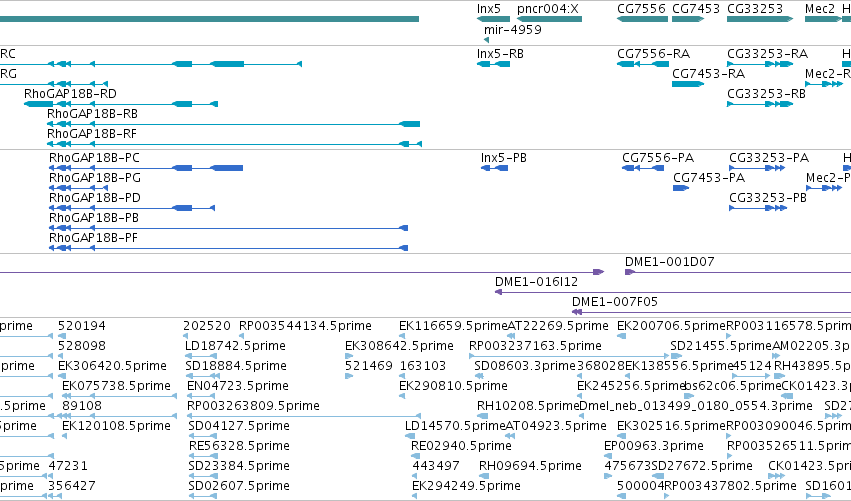Open the CG7556 gene label

click(641, 9)
